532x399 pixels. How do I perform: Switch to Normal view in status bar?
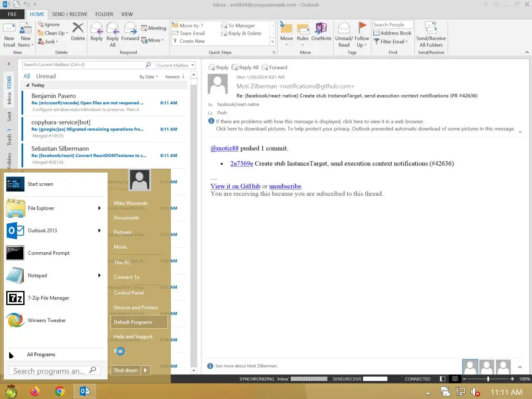click(x=443, y=379)
